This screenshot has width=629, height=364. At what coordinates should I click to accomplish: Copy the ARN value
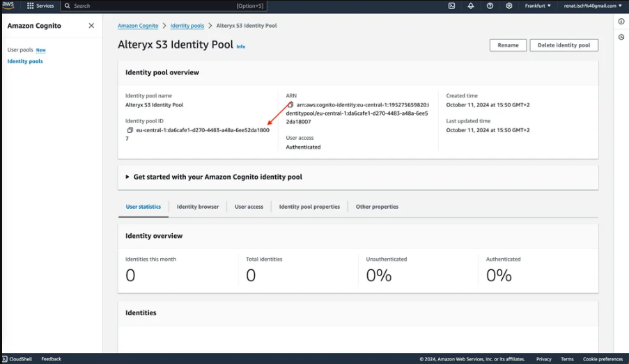point(291,104)
